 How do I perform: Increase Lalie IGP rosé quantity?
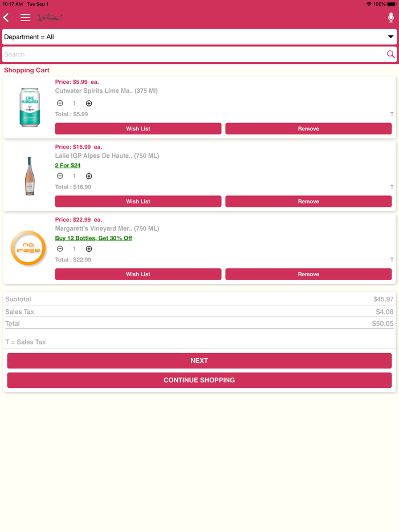pos(89,177)
